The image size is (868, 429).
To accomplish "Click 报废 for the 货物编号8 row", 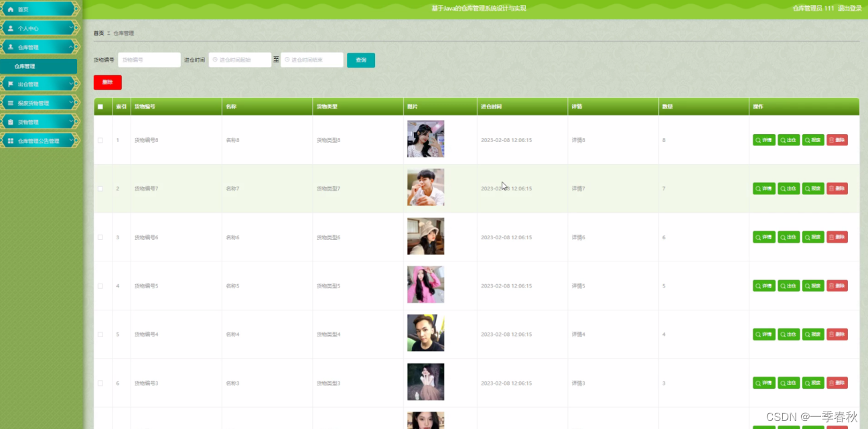I will [x=813, y=140].
